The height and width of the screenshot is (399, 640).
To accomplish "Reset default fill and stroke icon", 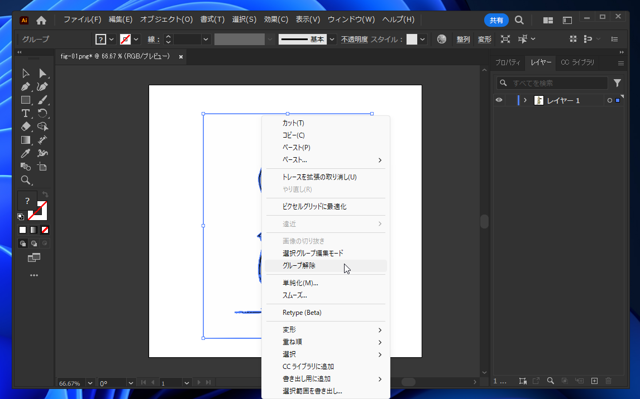I will pos(20,217).
